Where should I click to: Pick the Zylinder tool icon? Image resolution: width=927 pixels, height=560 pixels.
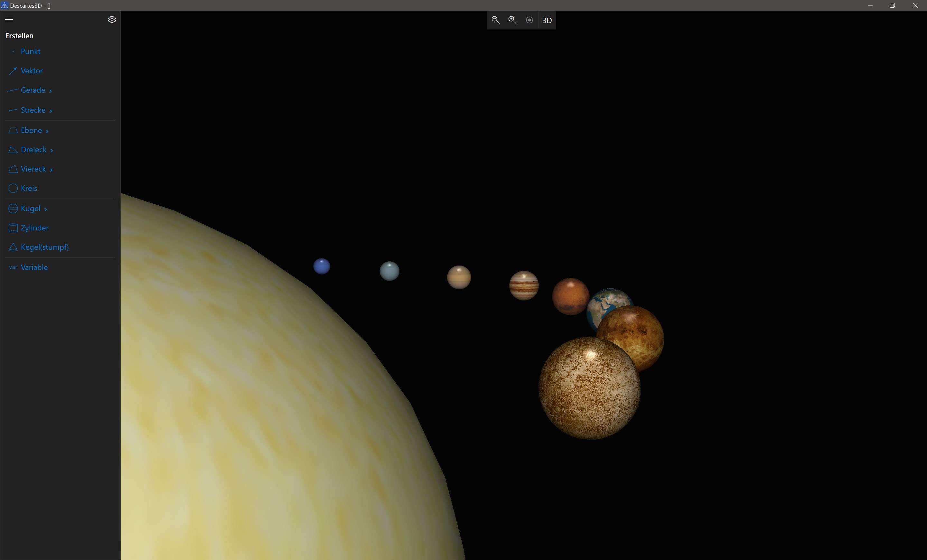pyautogui.click(x=13, y=228)
